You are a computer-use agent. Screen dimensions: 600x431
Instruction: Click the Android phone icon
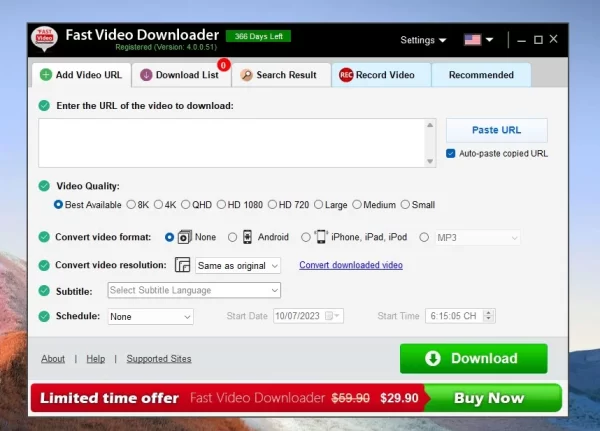coord(248,237)
